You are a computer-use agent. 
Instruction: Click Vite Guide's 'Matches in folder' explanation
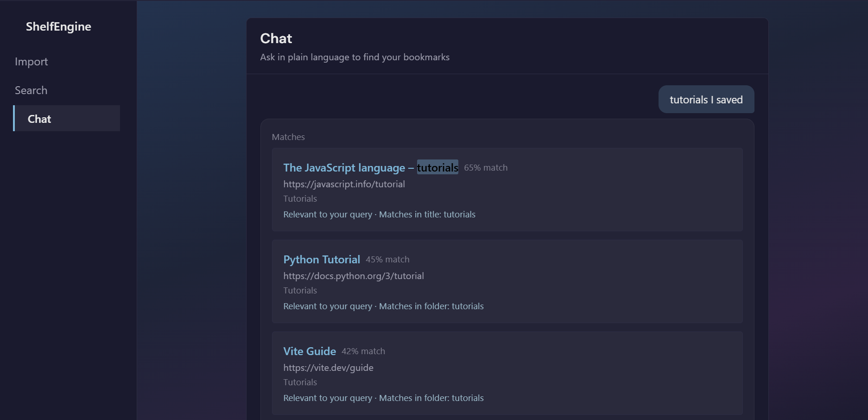coord(431,398)
